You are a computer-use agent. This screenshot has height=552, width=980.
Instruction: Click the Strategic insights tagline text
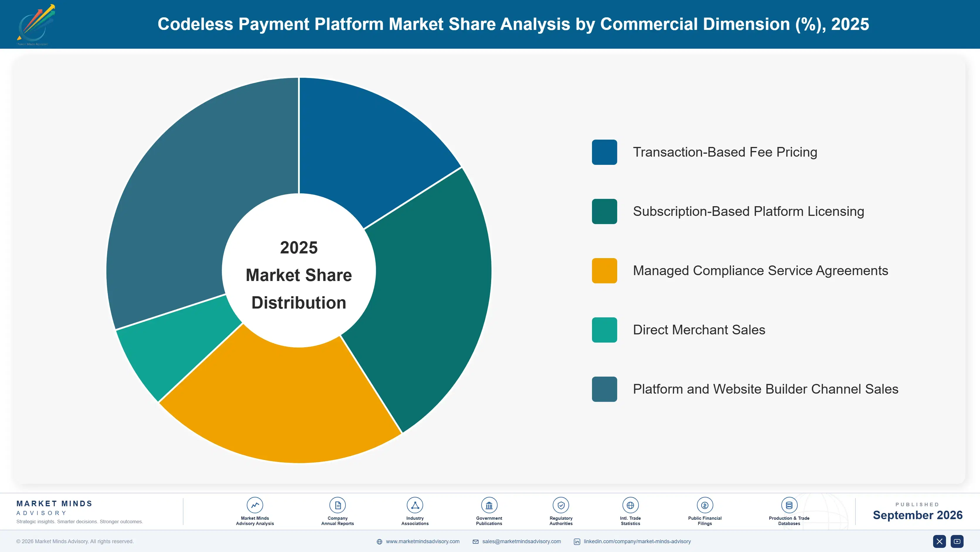79,521
